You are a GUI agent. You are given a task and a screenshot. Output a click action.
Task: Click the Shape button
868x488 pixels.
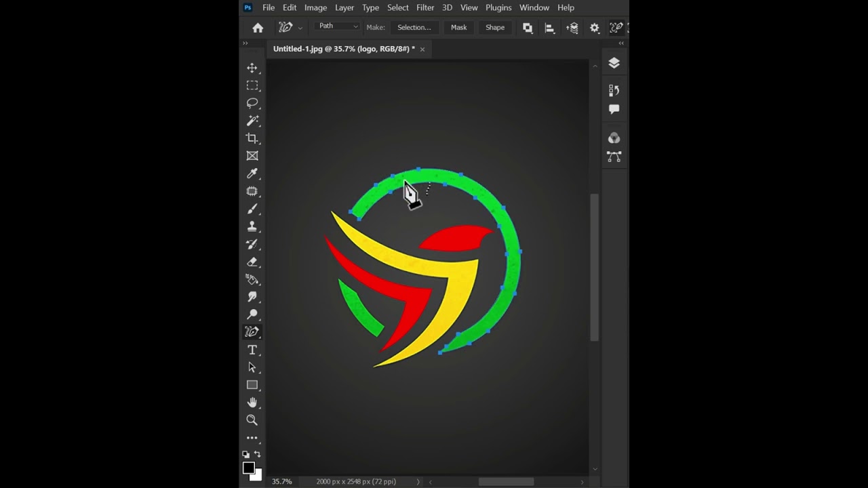pos(495,28)
